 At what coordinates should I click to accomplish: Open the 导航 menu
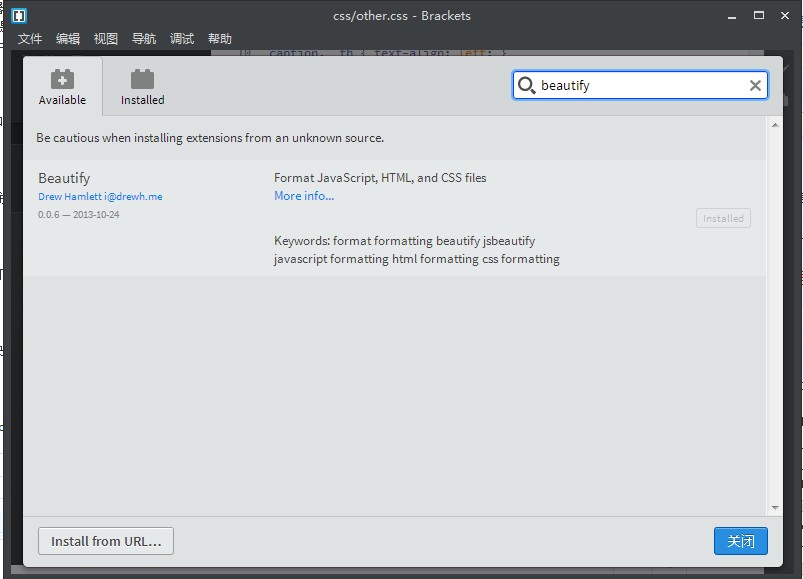(143, 38)
